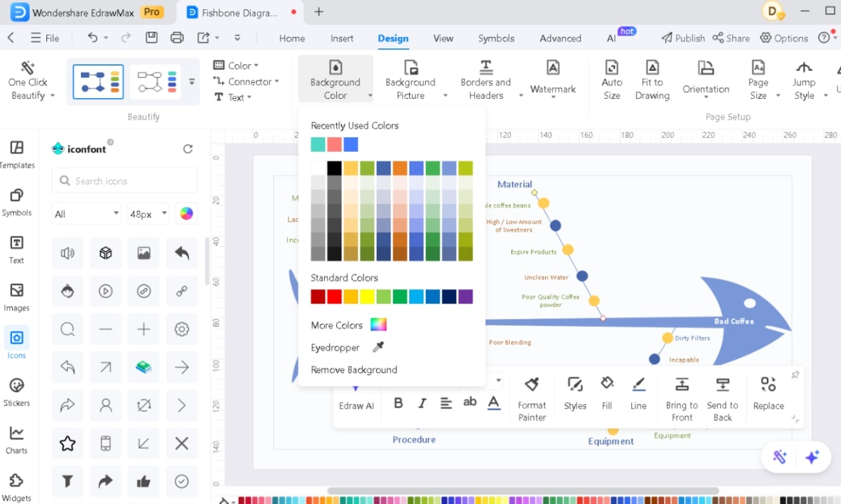Open the Templates sidebar panel
841x504 pixels.
[x=17, y=155]
